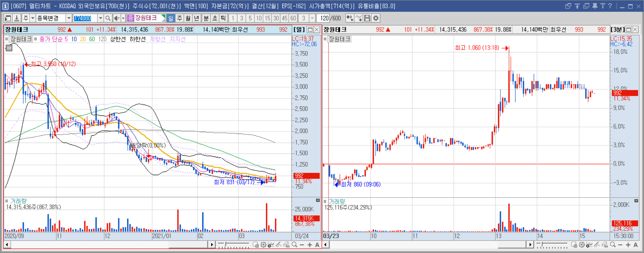Adjust the daily chart zoom slider
This screenshot has width=644, height=253.
point(234,245)
